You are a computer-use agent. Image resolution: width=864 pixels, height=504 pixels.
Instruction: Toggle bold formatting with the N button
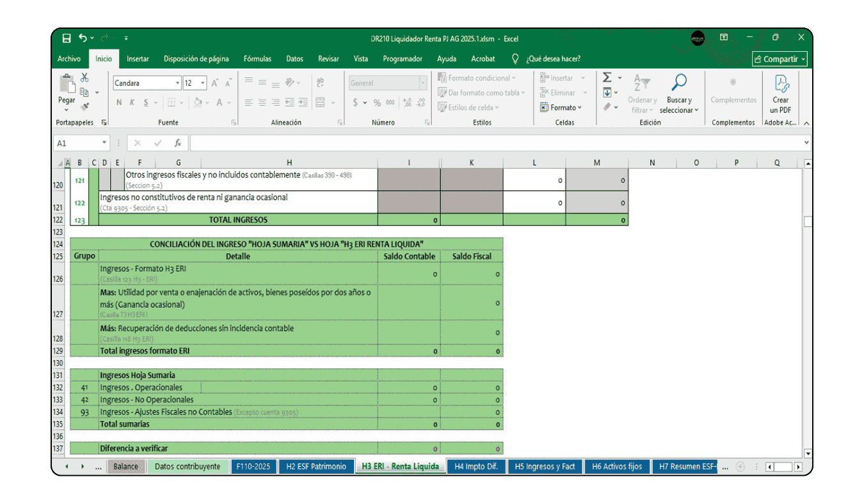coord(119,103)
